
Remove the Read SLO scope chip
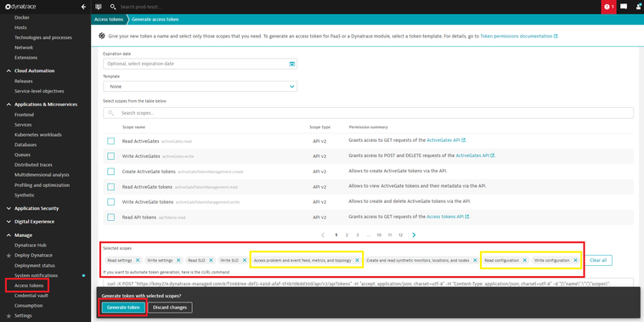[211, 260]
